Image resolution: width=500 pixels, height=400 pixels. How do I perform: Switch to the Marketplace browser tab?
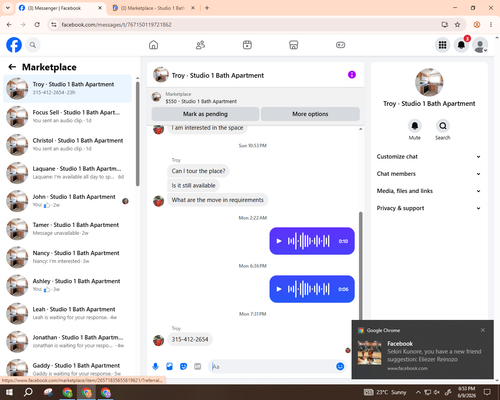[x=154, y=8]
